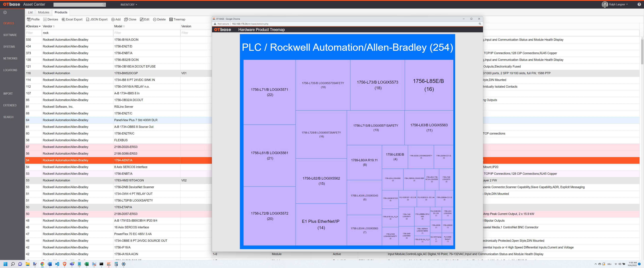Click volume icon in system tray
This screenshot has width=644, height=268.
(620, 264)
